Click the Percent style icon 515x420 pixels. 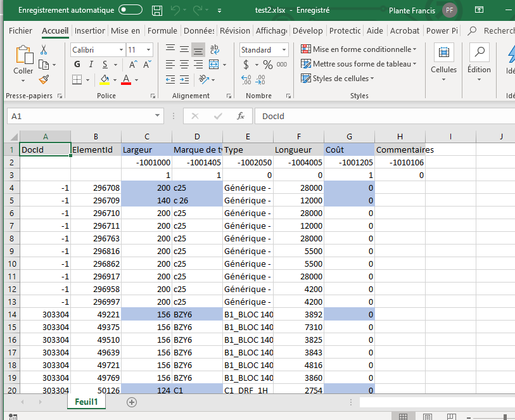coord(267,65)
